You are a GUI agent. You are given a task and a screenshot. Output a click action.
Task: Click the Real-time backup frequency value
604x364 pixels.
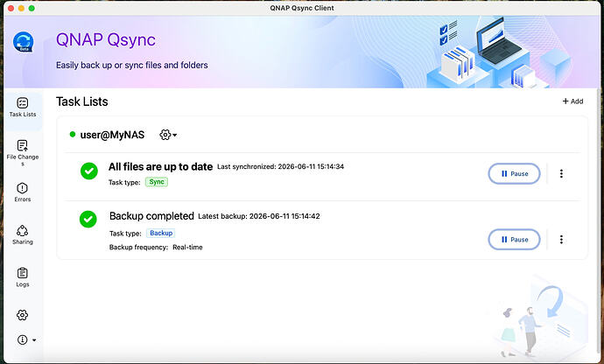[x=187, y=248]
